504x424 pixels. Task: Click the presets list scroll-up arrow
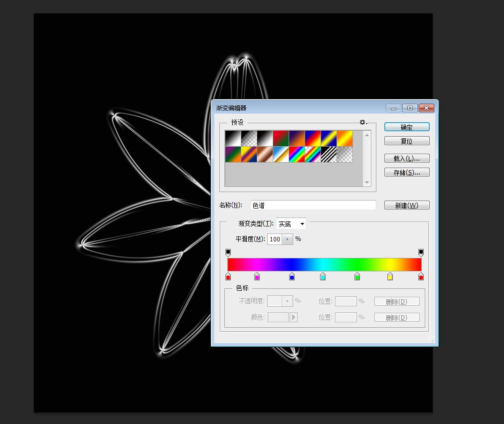(x=367, y=135)
